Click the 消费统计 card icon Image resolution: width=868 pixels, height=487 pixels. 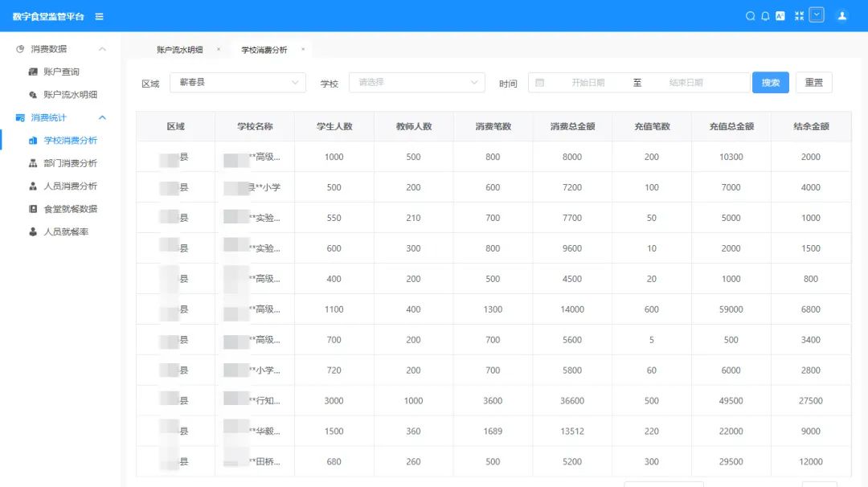[x=20, y=117]
